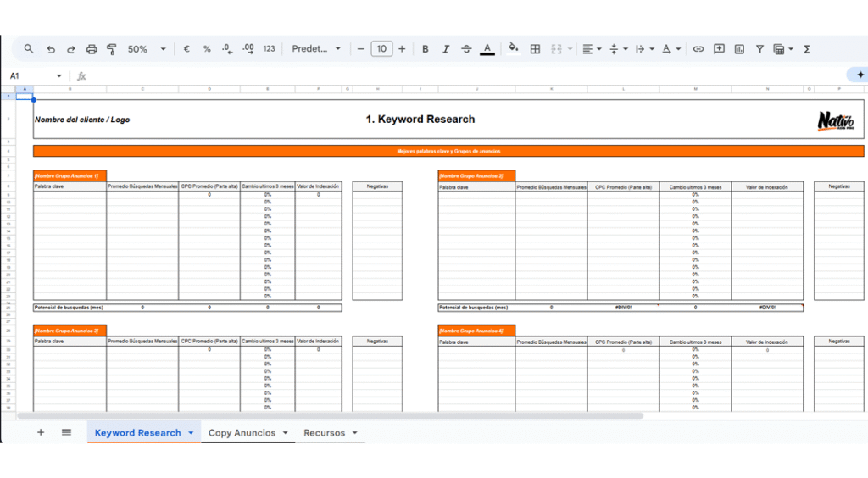Redo the last action
This screenshot has height=478, width=868.
[71, 49]
